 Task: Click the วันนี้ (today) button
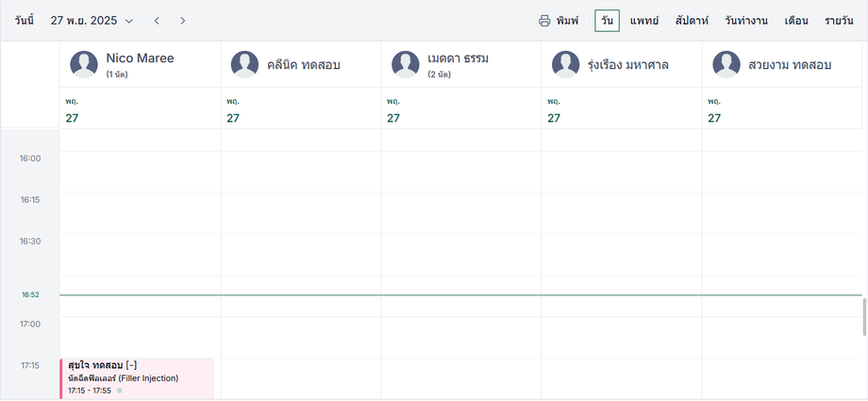[24, 21]
